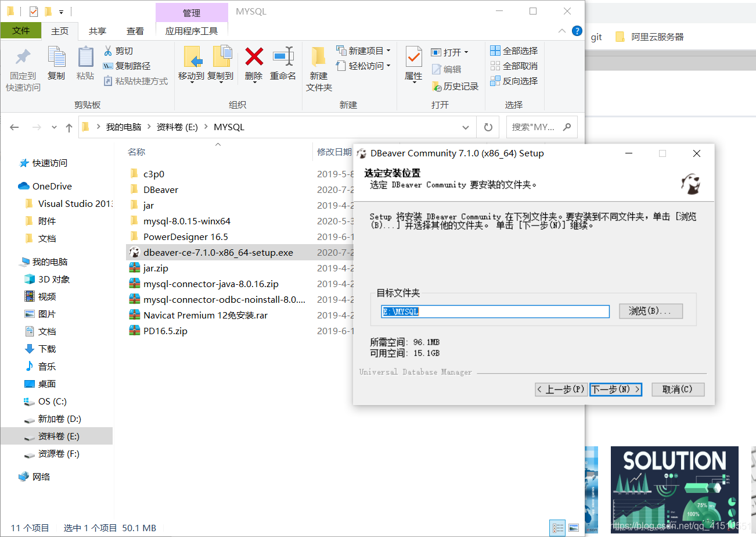Switch to details view via status bar toggle
The width and height of the screenshot is (756, 537).
(557, 528)
